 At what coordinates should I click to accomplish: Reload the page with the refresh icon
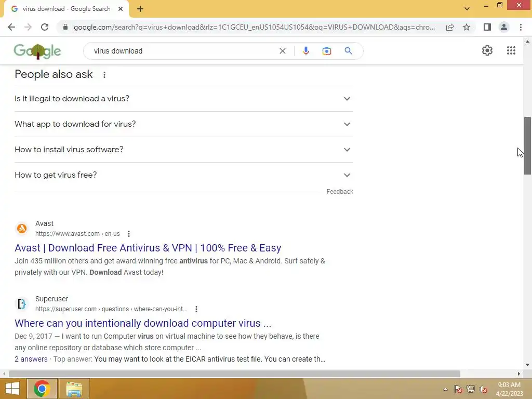pos(45,27)
